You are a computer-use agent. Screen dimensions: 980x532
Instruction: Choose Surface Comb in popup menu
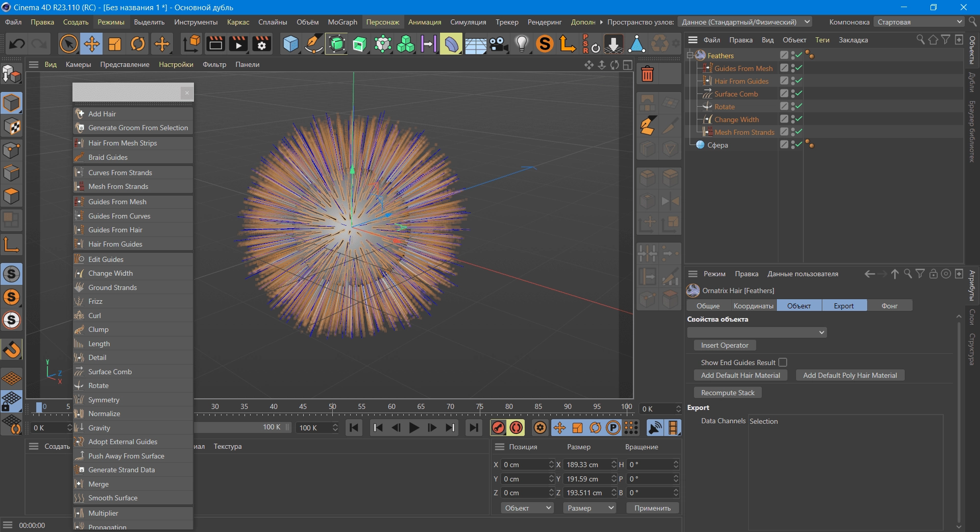tap(133, 372)
